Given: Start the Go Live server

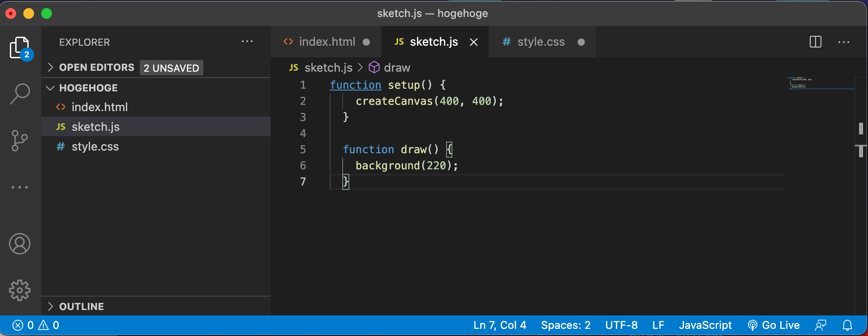Looking at the screenshot, I should click(774, 325).
